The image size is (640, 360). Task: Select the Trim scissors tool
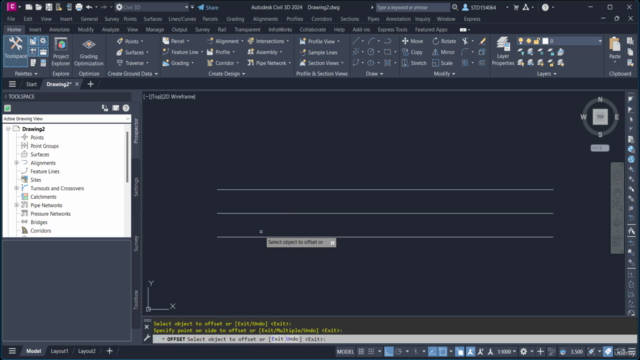[x=465, y=41]
